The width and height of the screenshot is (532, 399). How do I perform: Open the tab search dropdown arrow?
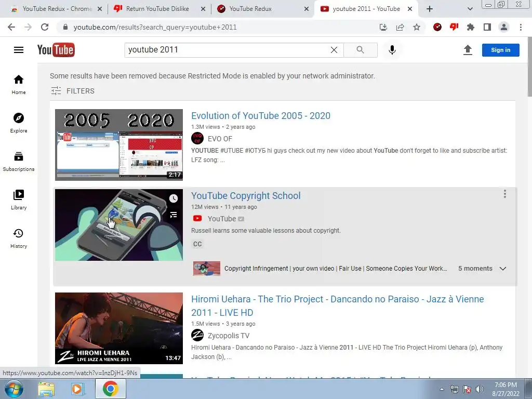point(470,9)
